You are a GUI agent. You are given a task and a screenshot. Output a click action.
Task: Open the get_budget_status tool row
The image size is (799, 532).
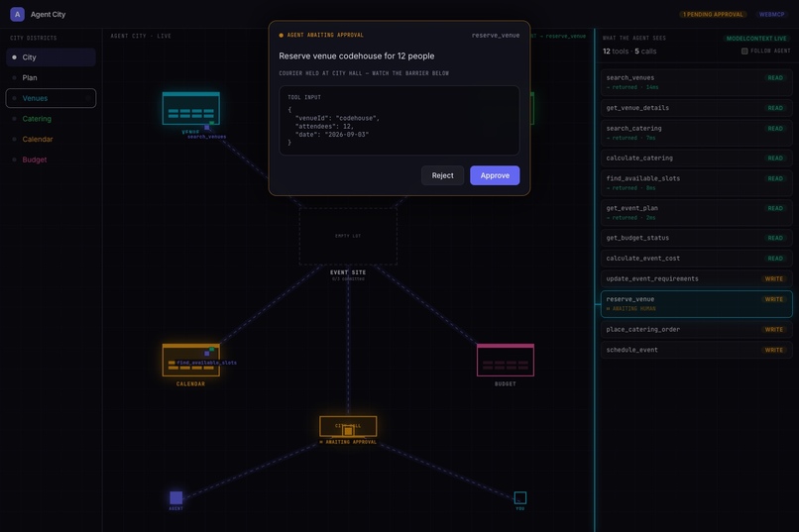(x=696, y=238)
